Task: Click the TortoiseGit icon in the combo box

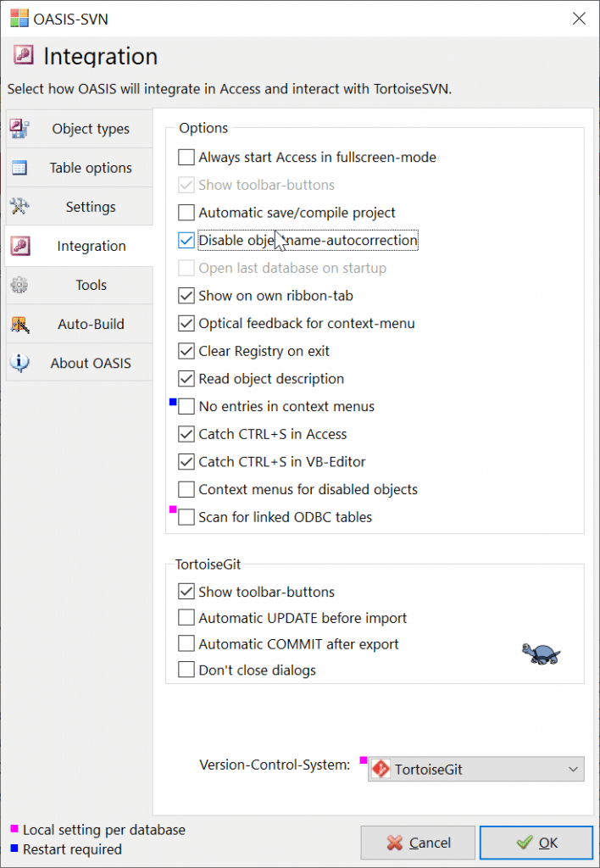Action: pyautogui.click(x=381, y=769)
